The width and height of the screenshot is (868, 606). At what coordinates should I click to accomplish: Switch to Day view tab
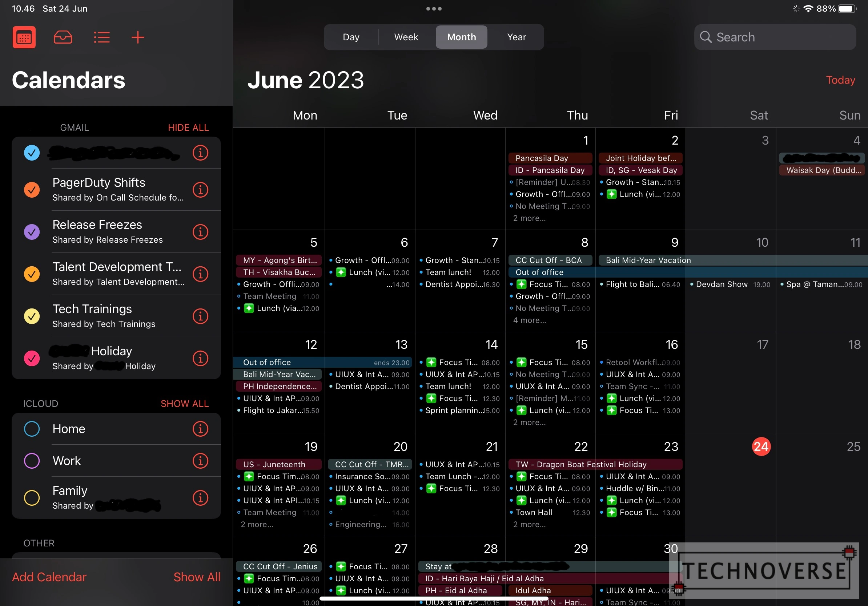point(350,37)
